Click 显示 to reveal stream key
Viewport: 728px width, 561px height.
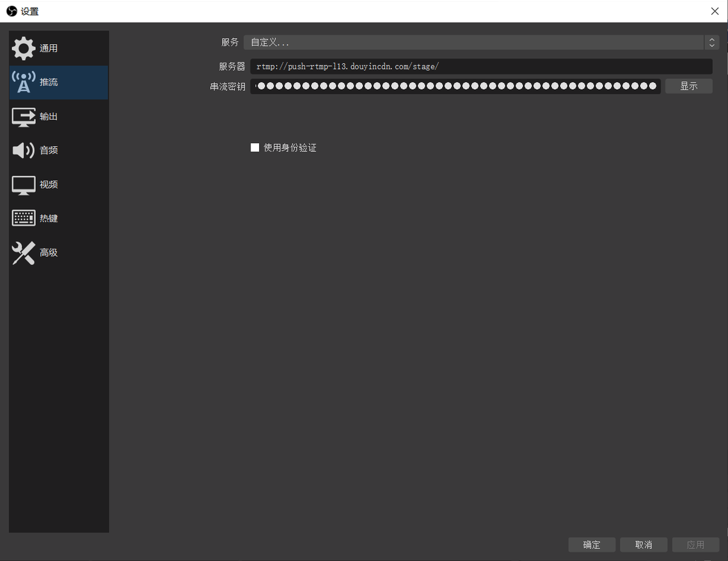[x=689, y=86]
